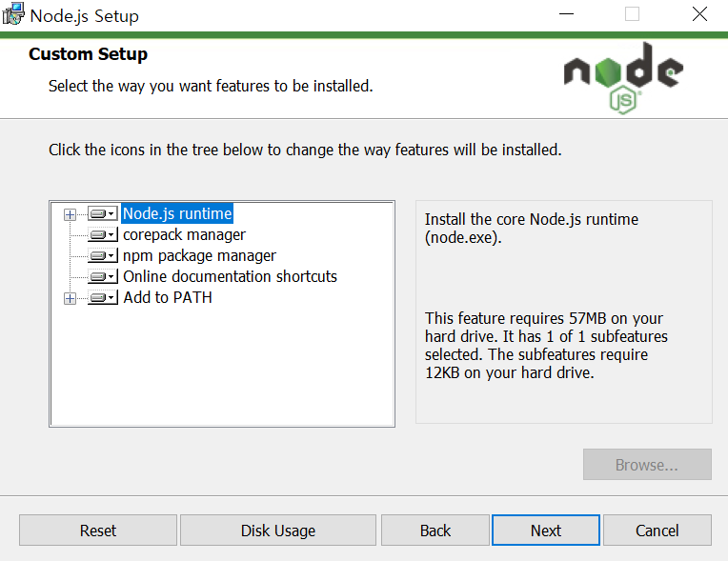Select the Add to PATH feature label
The width and height of the screenshot is (728, 561).
click(x=168, y=297)
